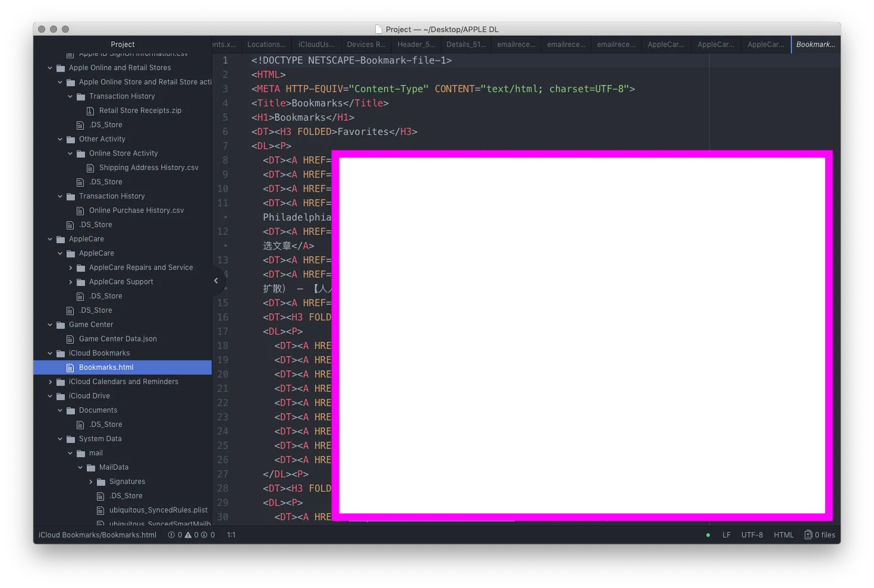Click the Project panel header tab

(122, 45)
